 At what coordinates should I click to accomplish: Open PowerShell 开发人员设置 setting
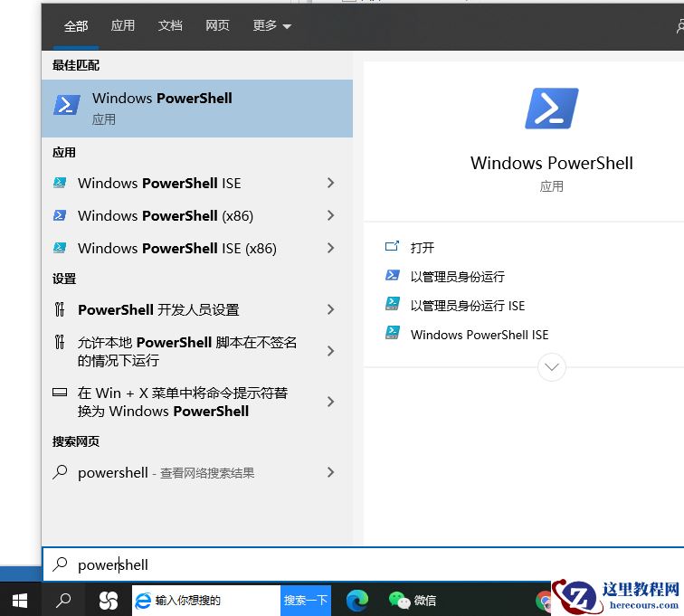197,309
